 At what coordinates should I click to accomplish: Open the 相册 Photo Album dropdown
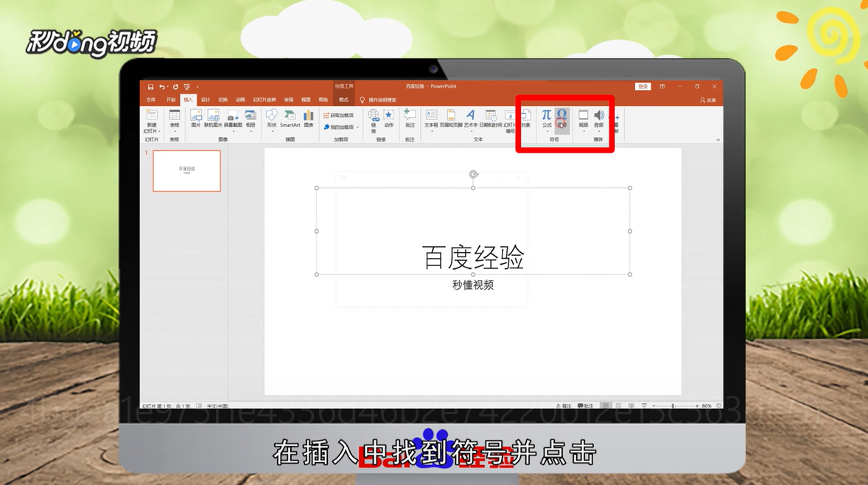click(x=251, y=119)
